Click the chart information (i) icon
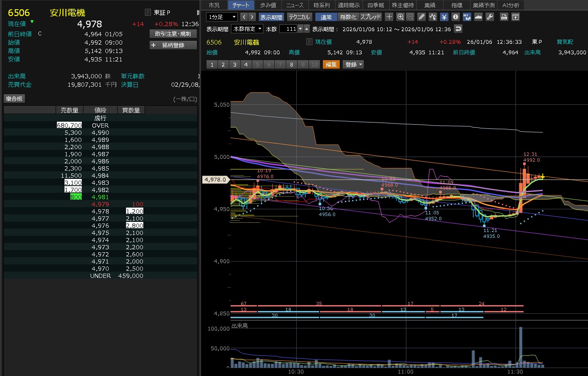 coord(456,17)
